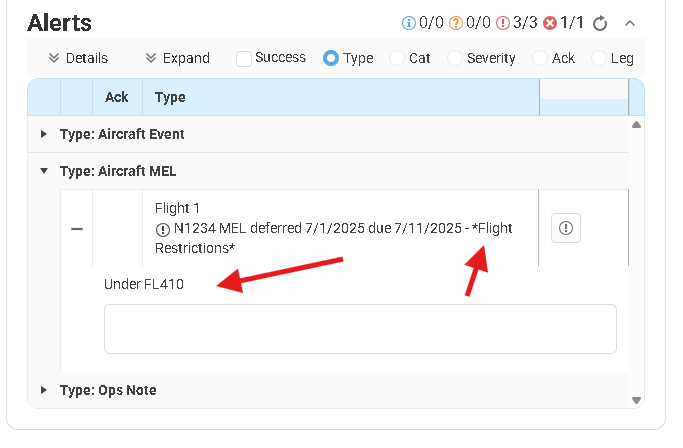This screenshot has width=683, height=448.
Task: Click the Expand all button
Action: (177, 58)
